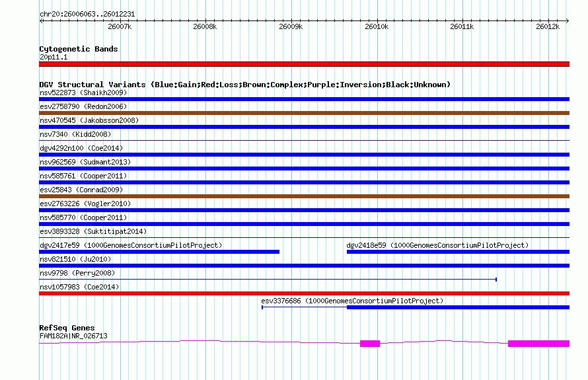Screen dimensions: 588x380
Task: Select the blue bar of dgv2418e59
Action: coord(459,252)
